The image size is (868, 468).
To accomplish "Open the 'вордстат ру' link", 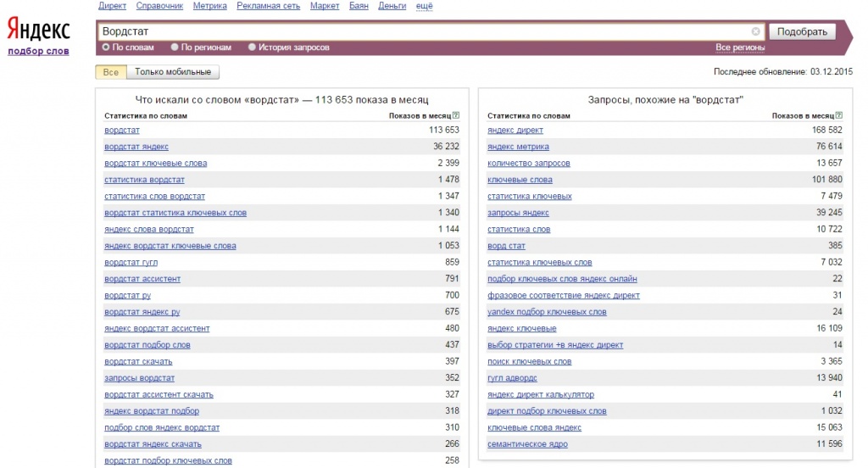I will tap(127, 296).
